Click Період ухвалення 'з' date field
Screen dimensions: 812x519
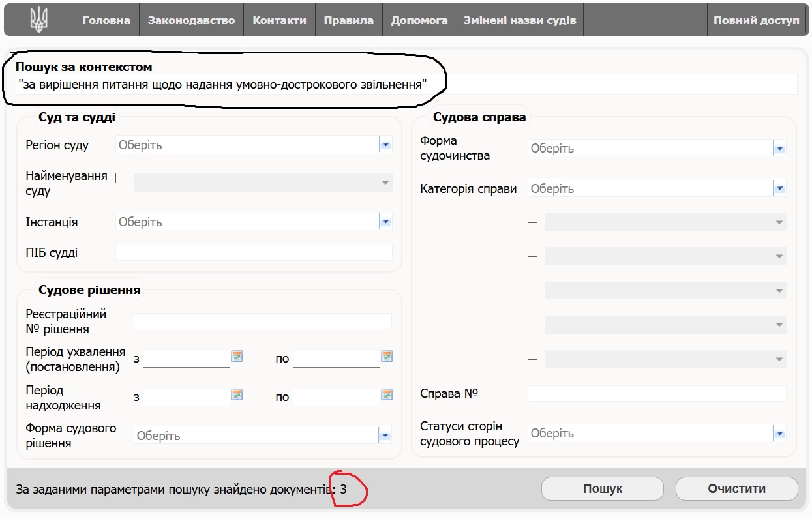[x=187, y=359]
